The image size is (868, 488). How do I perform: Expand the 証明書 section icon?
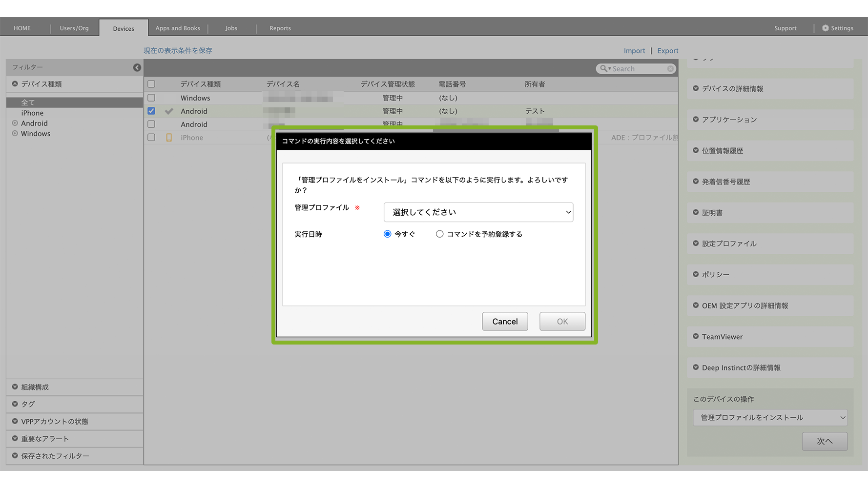[696, 212]
